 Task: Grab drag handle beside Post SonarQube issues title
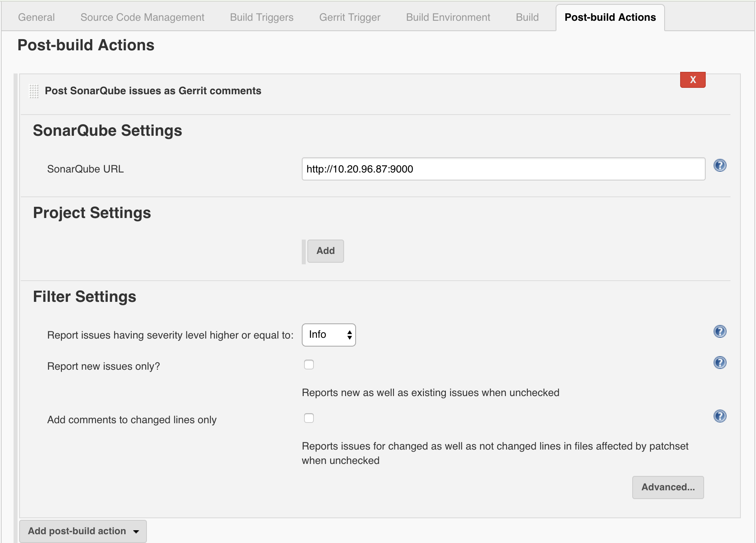[x=34, y=91]
